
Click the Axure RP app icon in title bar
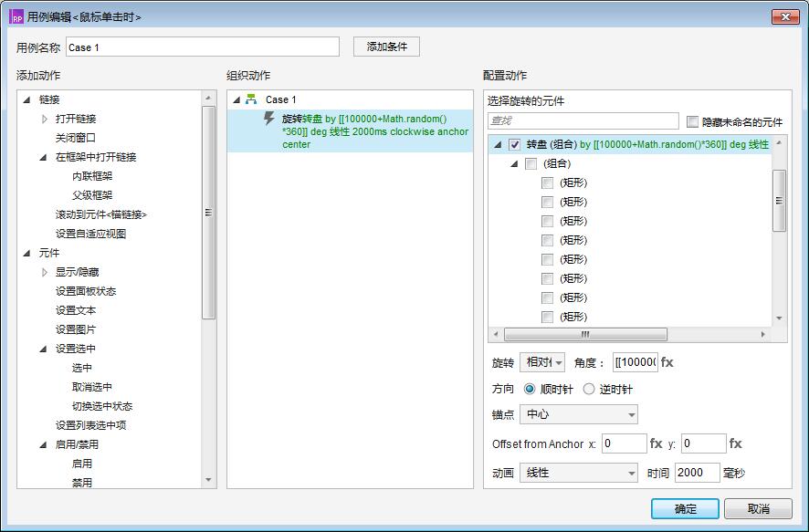(x=16, y=17)
